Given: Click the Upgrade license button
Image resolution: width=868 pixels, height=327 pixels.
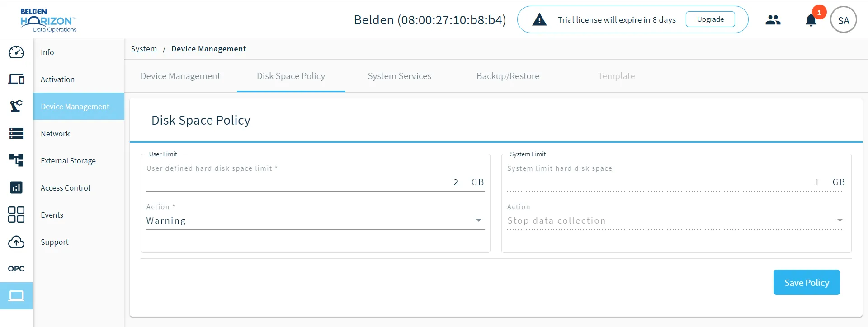Looking at the screenshot, I should [710, 19].
